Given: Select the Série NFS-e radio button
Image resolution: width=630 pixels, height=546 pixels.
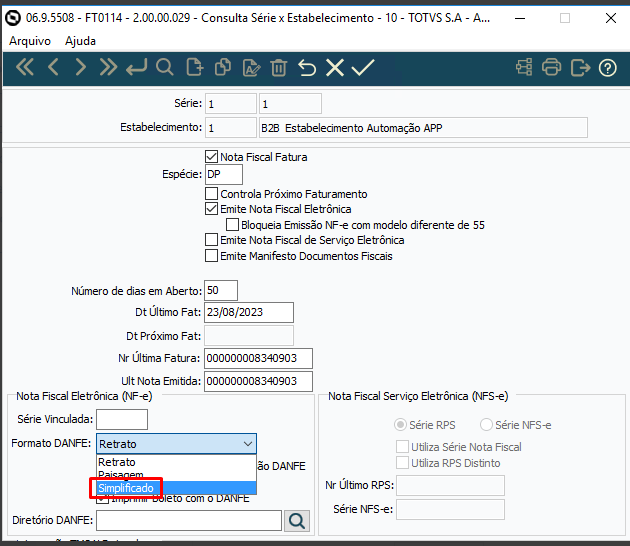Looking at the screenshot, I should [486, 425].
